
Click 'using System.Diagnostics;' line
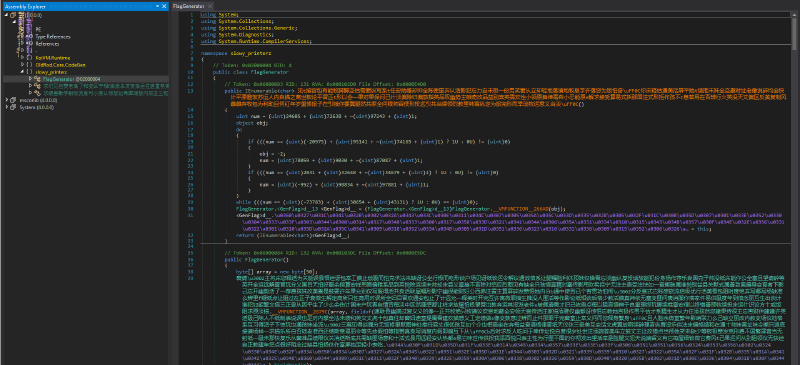[237, 35]
